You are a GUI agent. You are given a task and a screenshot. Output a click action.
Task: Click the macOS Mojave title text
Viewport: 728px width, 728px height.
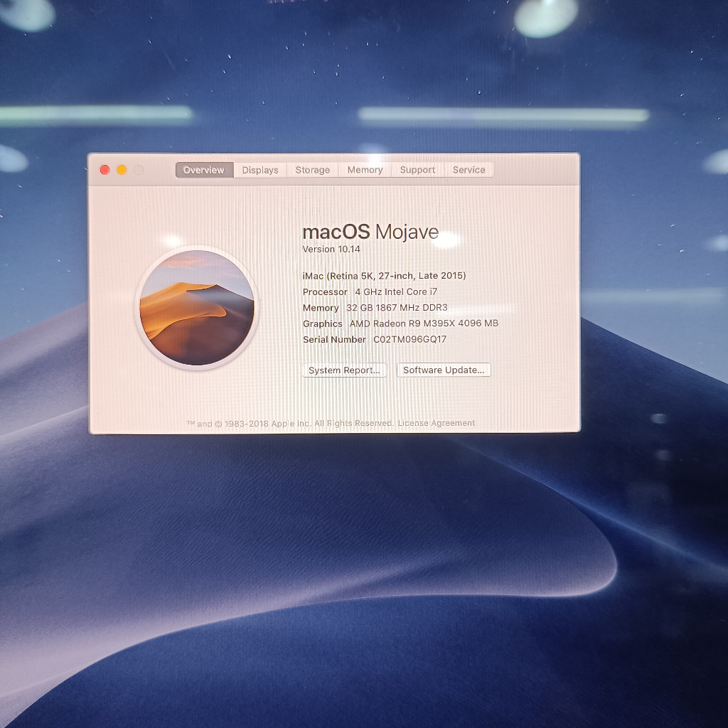coord(370,232)
